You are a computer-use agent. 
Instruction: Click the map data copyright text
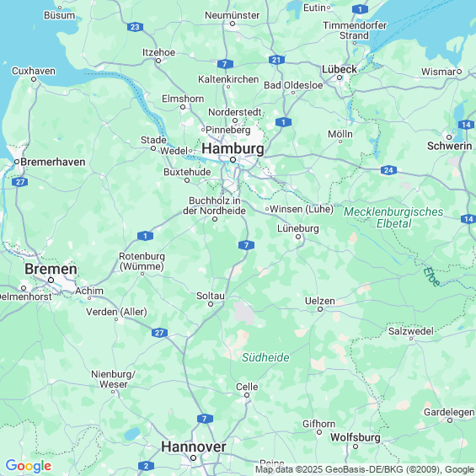366,469
